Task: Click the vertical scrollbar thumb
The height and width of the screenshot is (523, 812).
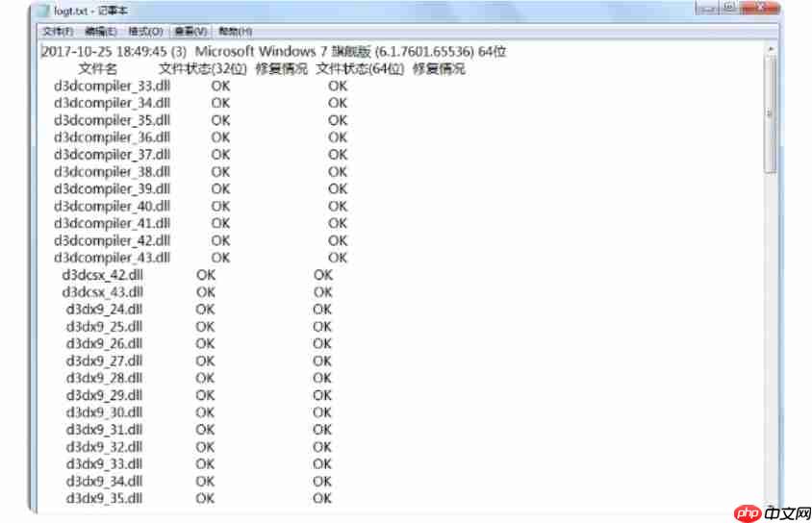Action: pyautogui.click(x=770, y=114)
